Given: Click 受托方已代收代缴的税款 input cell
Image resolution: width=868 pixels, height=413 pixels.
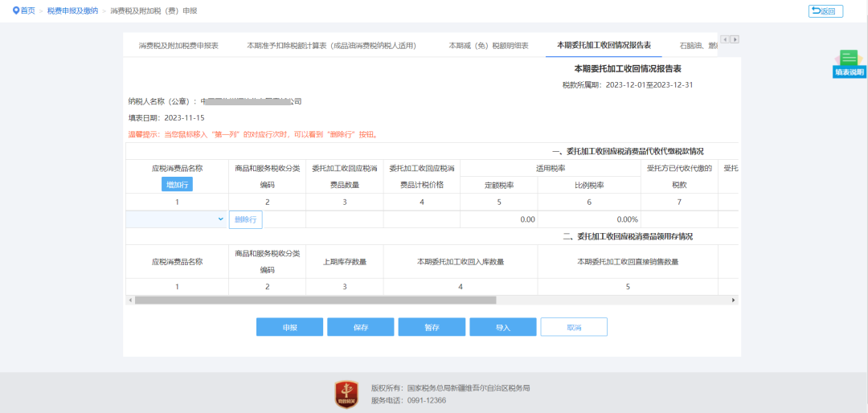Looking at the screenshot, I should click(679, 219).
